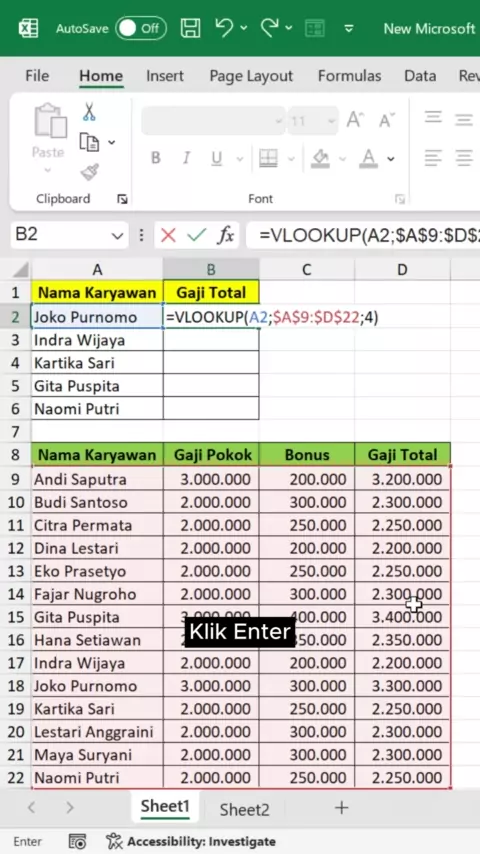The width and height of the screenshot is (480, 854).
Task: Confirm formula with the Enter checkmark
Action: click(x=196, y=235)
